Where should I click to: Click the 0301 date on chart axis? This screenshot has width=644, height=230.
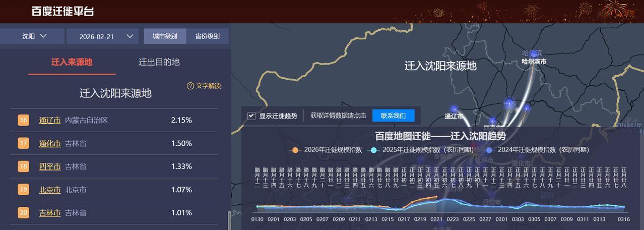[x=501, y=219]
